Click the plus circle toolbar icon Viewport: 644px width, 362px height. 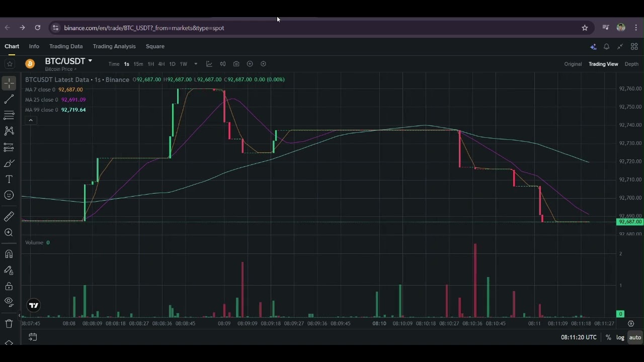(250, 64)
